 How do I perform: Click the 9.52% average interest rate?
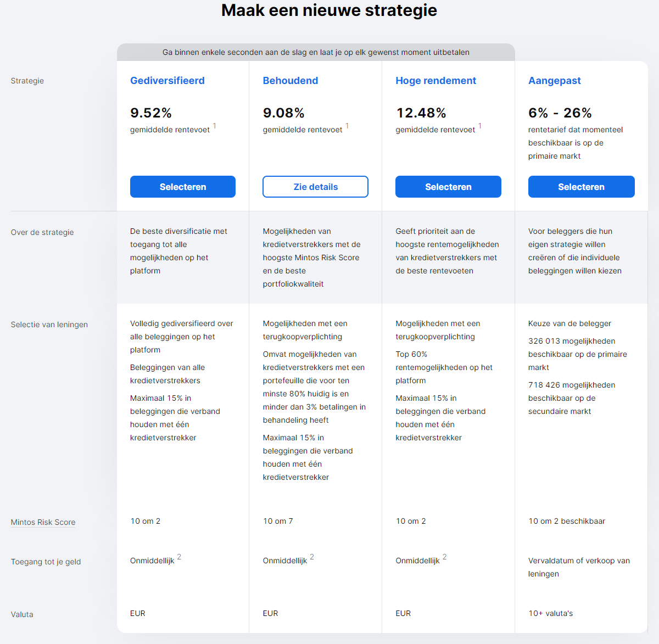point(151,113)
